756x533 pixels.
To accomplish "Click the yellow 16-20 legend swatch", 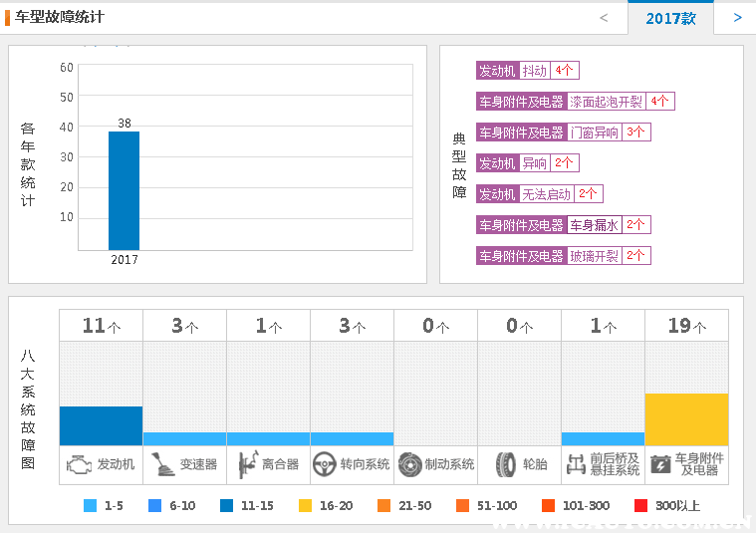I will [305, 505].
